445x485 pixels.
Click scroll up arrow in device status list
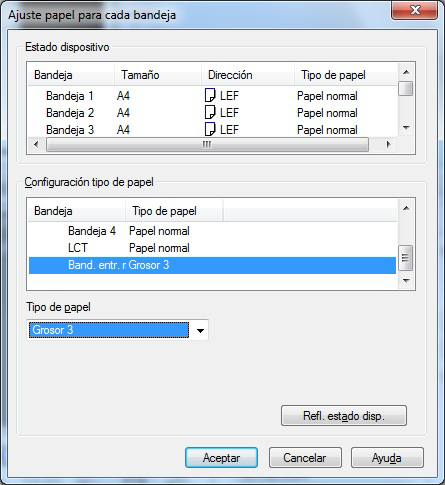(x=406, y=72)
